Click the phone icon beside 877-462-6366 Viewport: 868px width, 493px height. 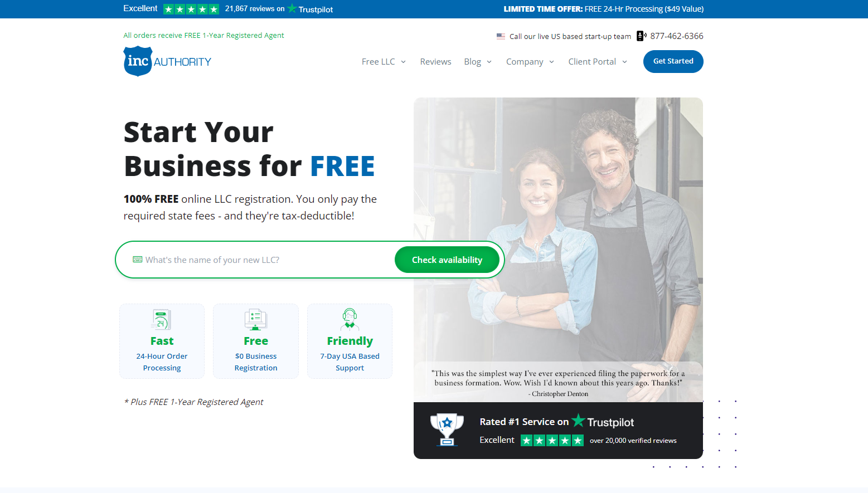(x=641, y=36)
